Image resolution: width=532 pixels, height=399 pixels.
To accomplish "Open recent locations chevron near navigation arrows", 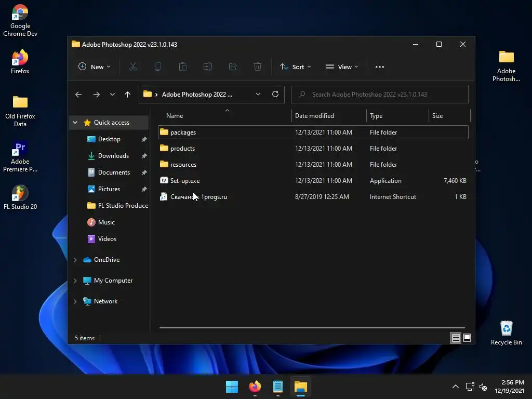I will click(x=112, y=95).
